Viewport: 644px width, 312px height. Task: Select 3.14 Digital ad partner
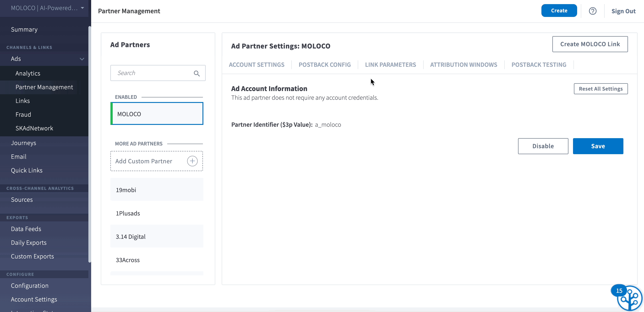click(x=157, y=236)
